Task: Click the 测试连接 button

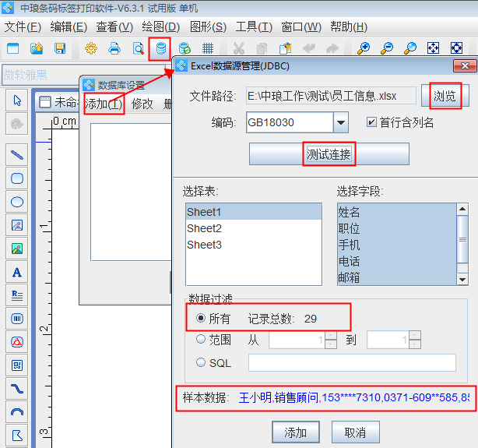Action: [329, 154]
